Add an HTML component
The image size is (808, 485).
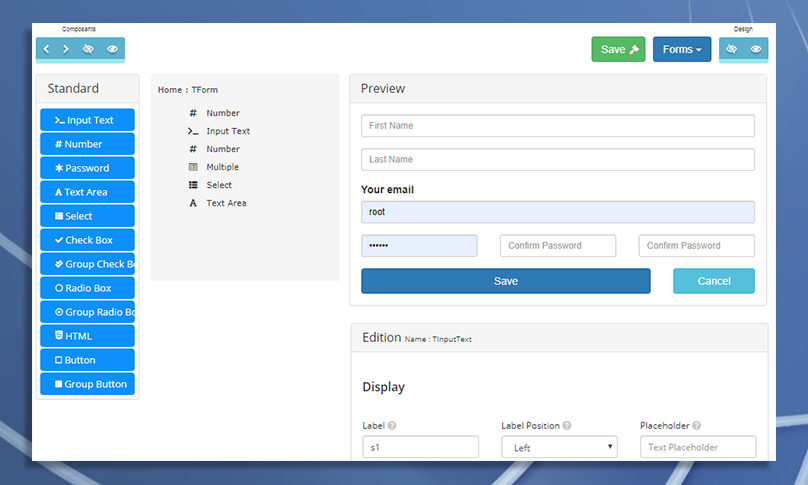click(87, 336)
